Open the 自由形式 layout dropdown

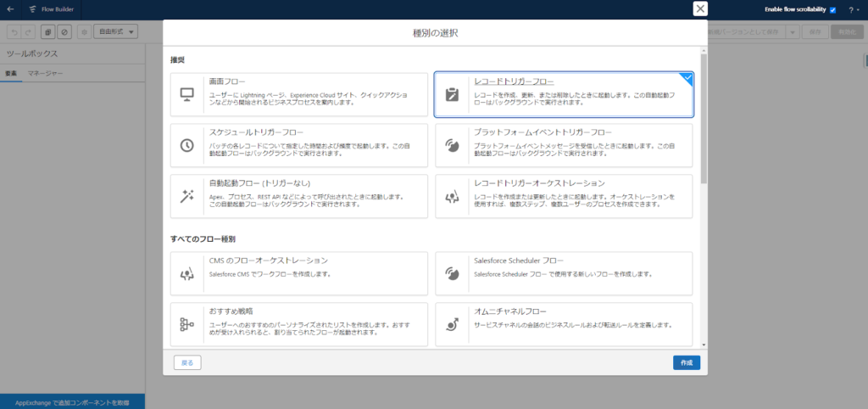(115, 31)
